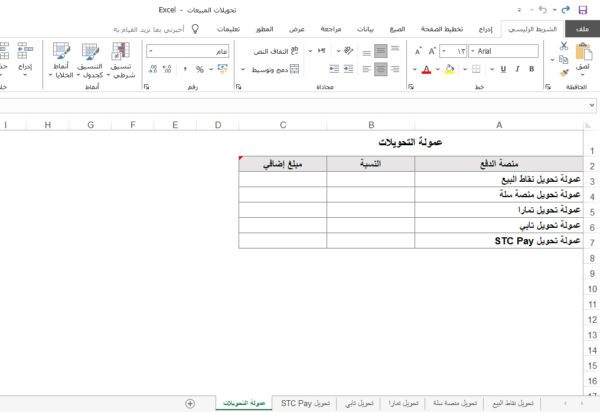Toggle center horizontal alignment button
This screenshot has height=412, width=600.
tap(381, 69)
